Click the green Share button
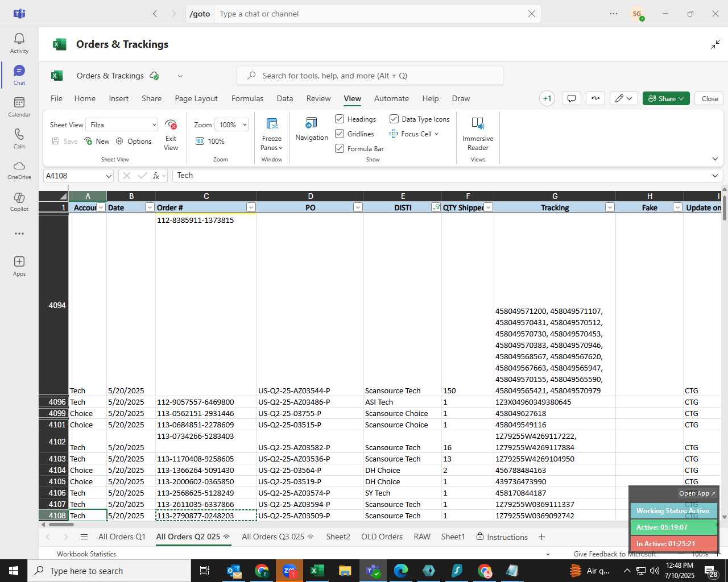This screenshot has width=728, height=582. (667, 98)
